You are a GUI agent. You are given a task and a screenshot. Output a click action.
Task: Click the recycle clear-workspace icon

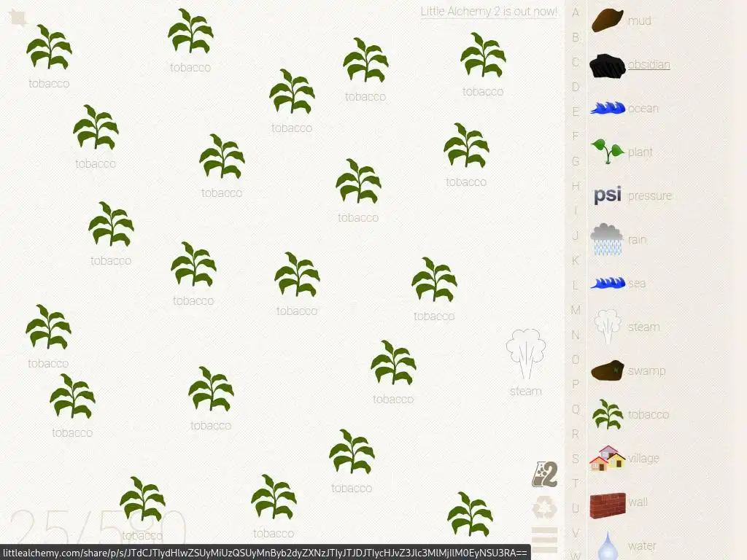[x=544, y=507]
